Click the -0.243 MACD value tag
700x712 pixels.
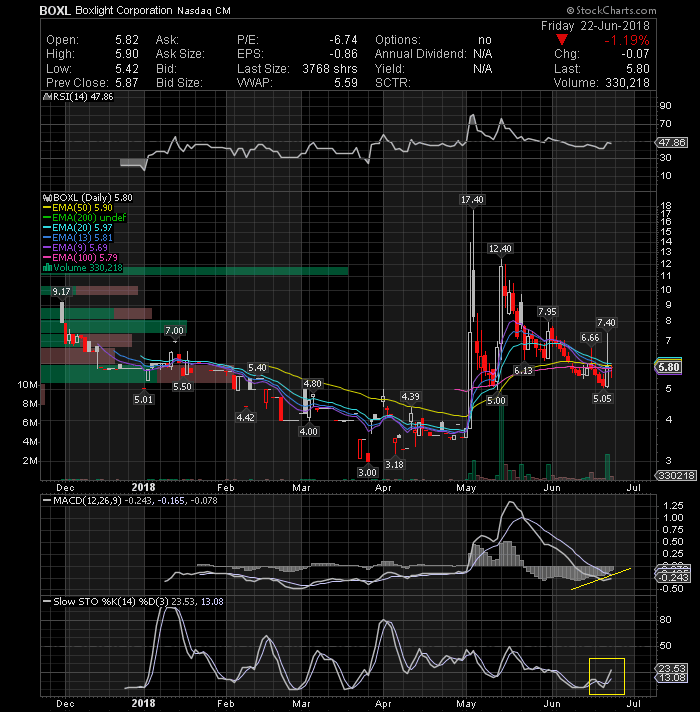673,578
